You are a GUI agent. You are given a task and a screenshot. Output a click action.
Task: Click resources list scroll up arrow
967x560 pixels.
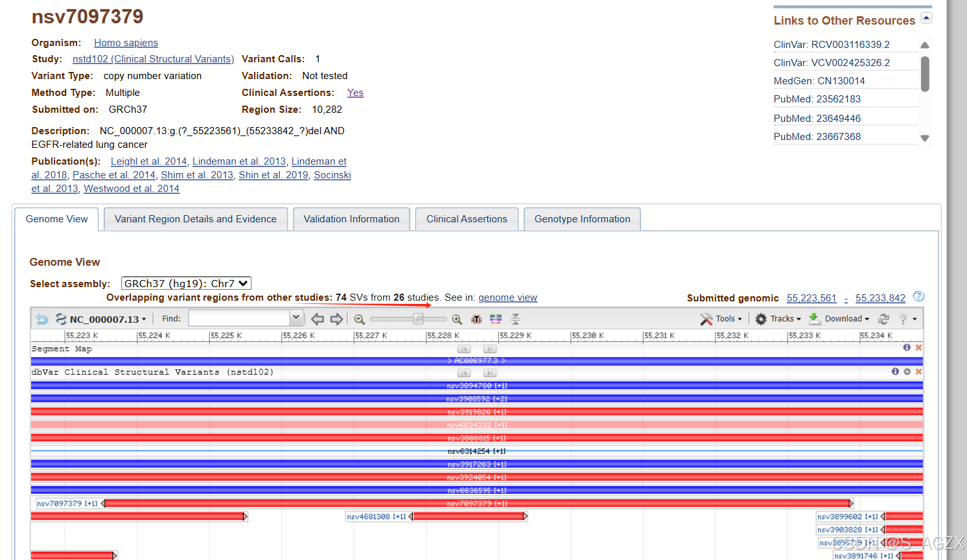[925, 45]
